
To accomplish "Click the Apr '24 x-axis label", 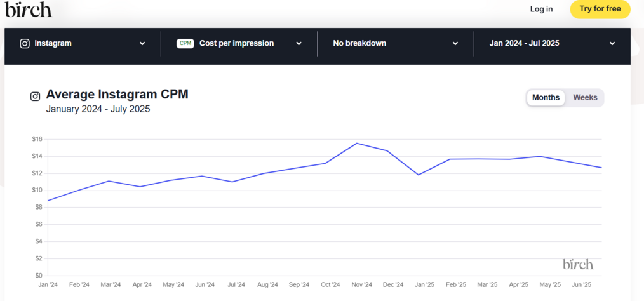I will click(142, 284).
